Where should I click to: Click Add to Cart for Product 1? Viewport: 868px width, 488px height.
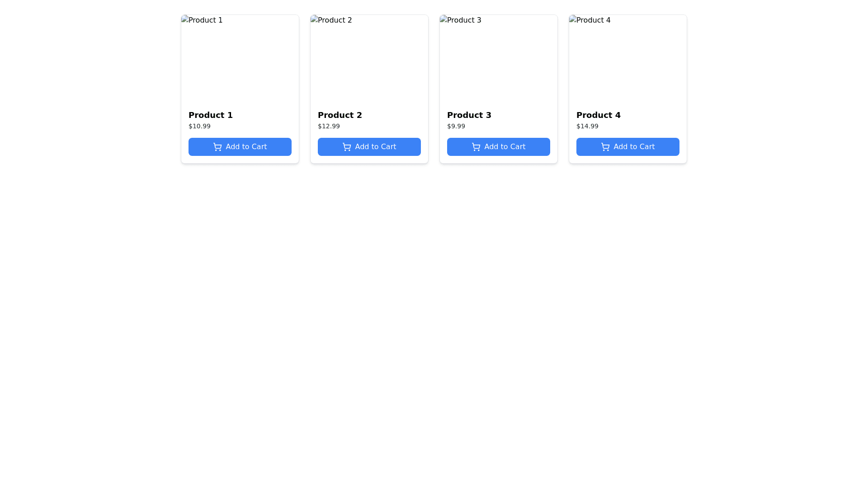[240, 147]
